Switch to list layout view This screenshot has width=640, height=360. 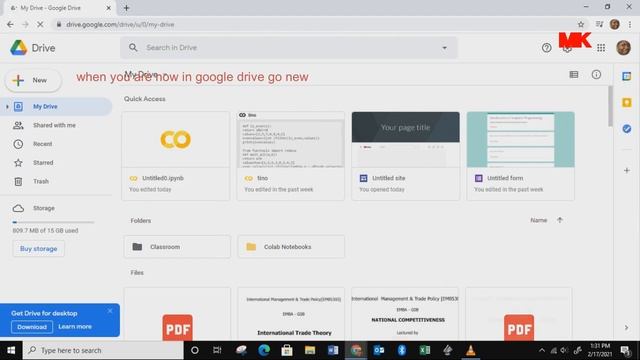point(573,75)
